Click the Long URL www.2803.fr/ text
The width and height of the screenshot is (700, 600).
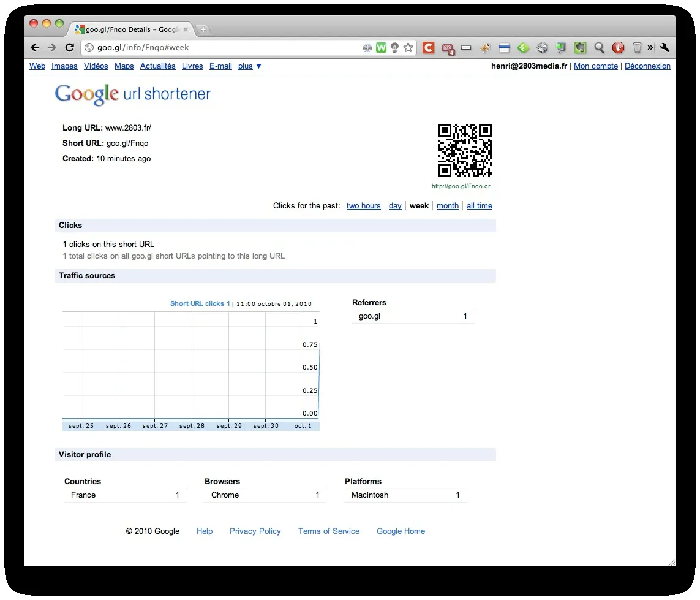pos(107,127)
